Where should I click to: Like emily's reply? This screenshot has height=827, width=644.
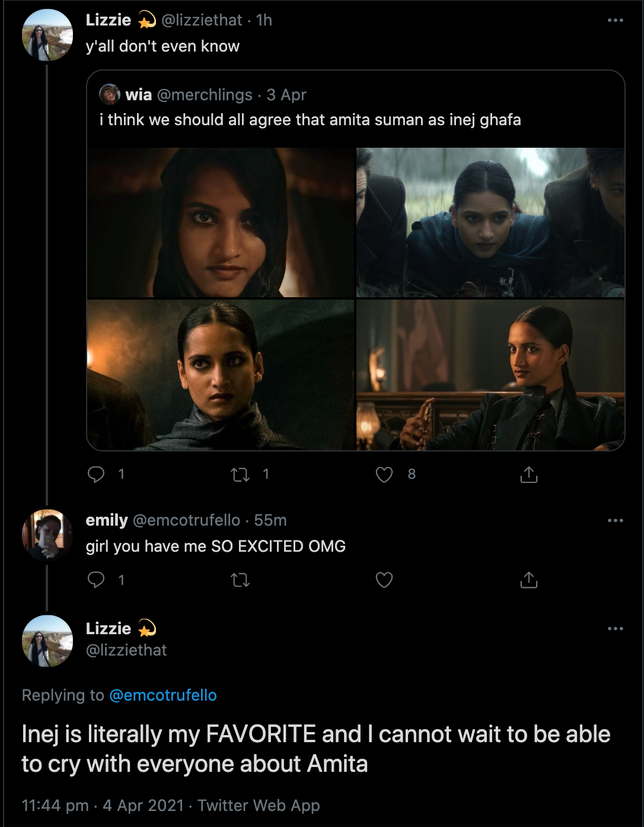385,580
